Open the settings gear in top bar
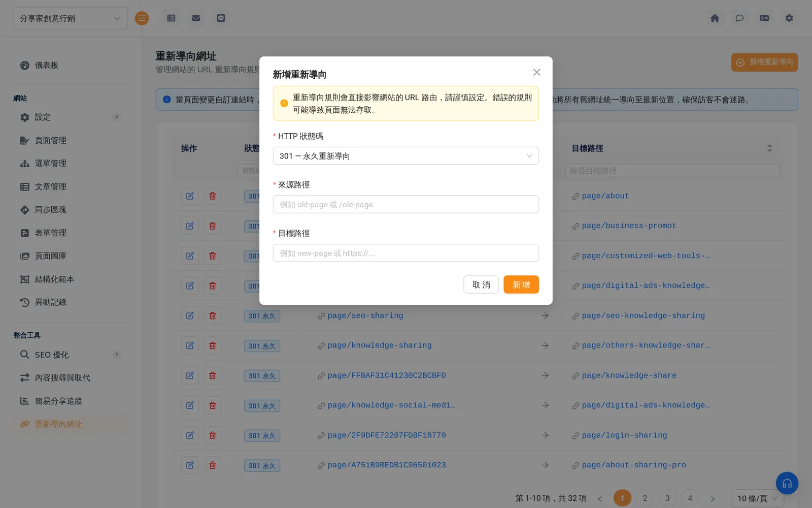Image resolution: width=812 pixels, height=508 pixels. [789, 18]
